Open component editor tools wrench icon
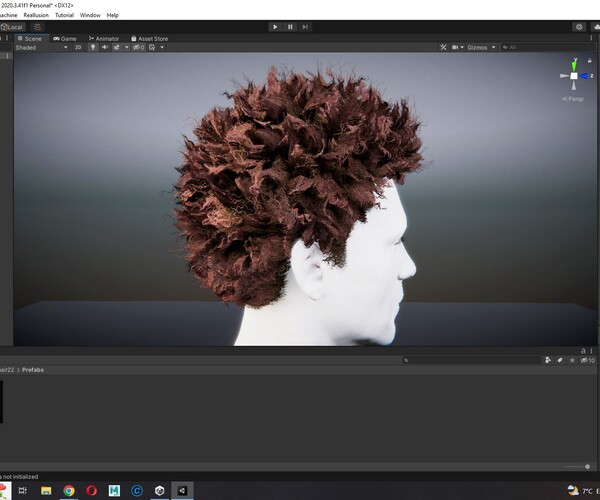Image resolution: width=600 pixels, height=500 pixels. coord(443,47)
